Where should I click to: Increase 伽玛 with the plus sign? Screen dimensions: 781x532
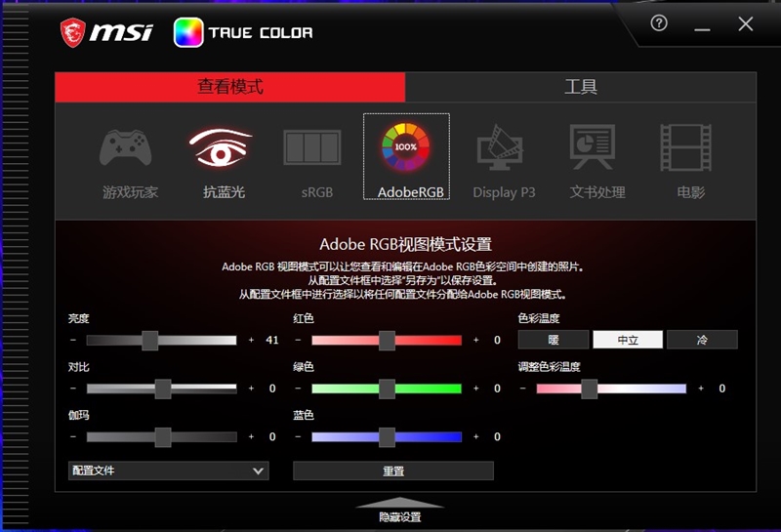tap(251, 437)
